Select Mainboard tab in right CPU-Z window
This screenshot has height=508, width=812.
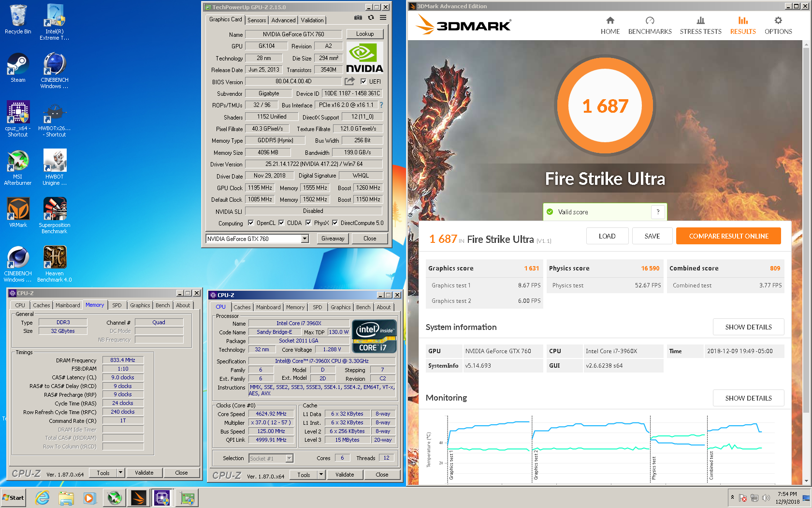[268, 307]
